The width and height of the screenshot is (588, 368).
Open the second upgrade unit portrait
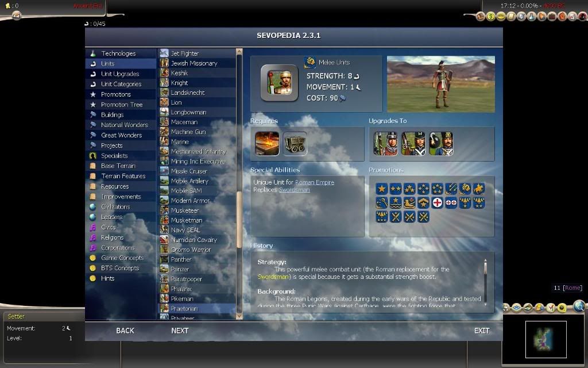413,143
